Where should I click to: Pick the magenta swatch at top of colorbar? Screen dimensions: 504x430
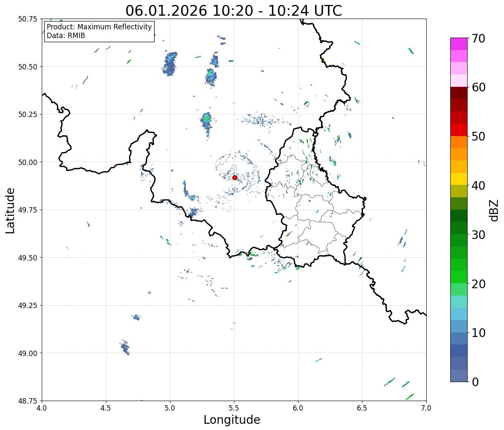pos(459,44)
